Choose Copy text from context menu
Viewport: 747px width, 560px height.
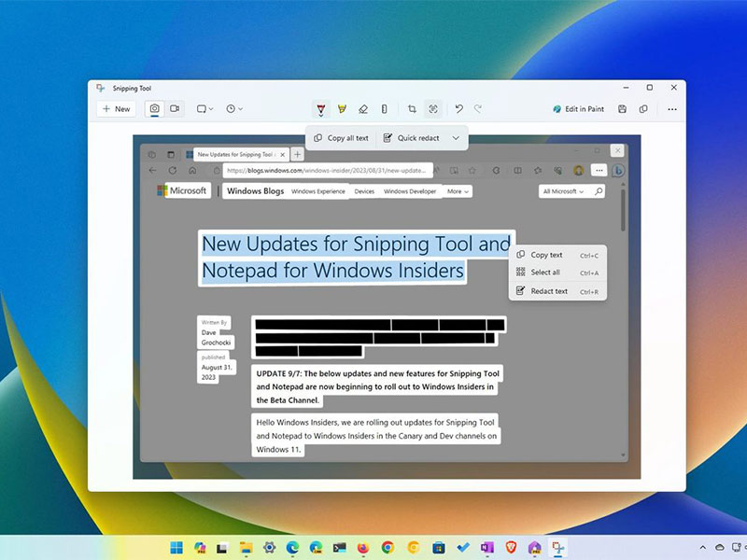point(557,255)
